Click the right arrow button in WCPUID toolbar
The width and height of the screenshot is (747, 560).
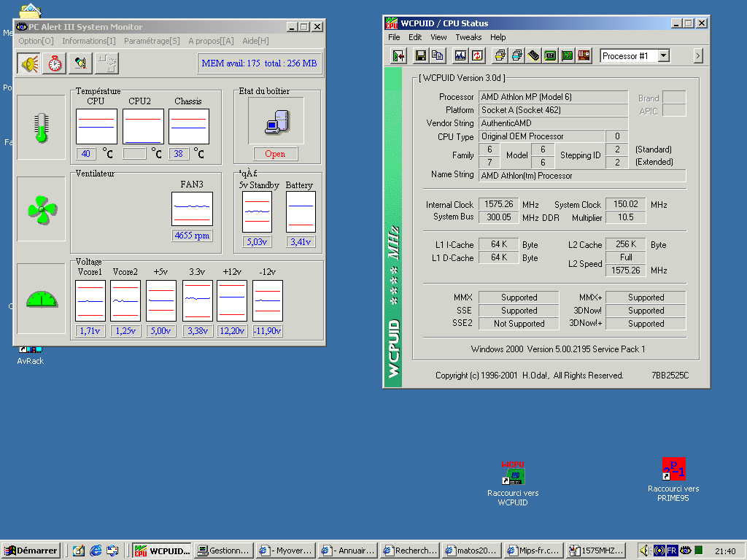(x=698, y=56)
